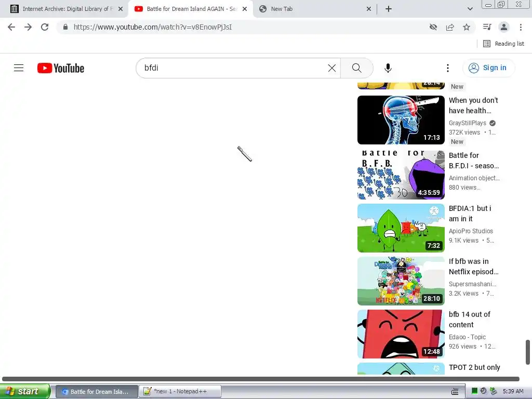Open the Windows start menu

tap(25, 391)
